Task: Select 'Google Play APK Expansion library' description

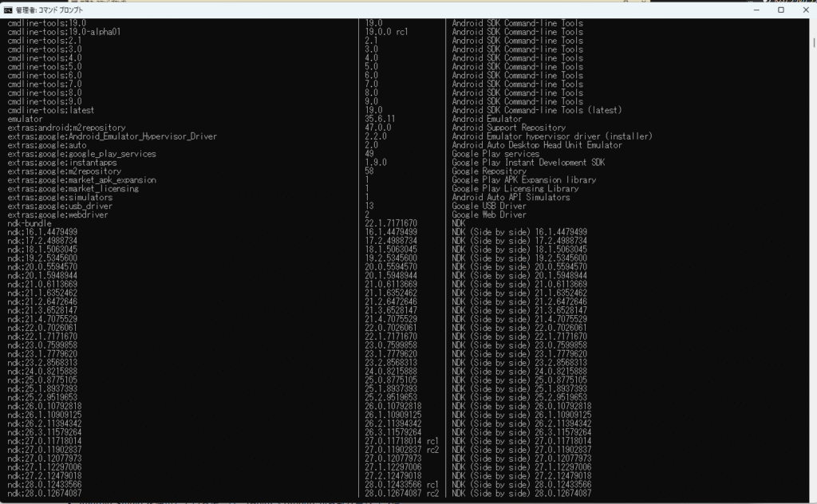Action: pos(524,180)
